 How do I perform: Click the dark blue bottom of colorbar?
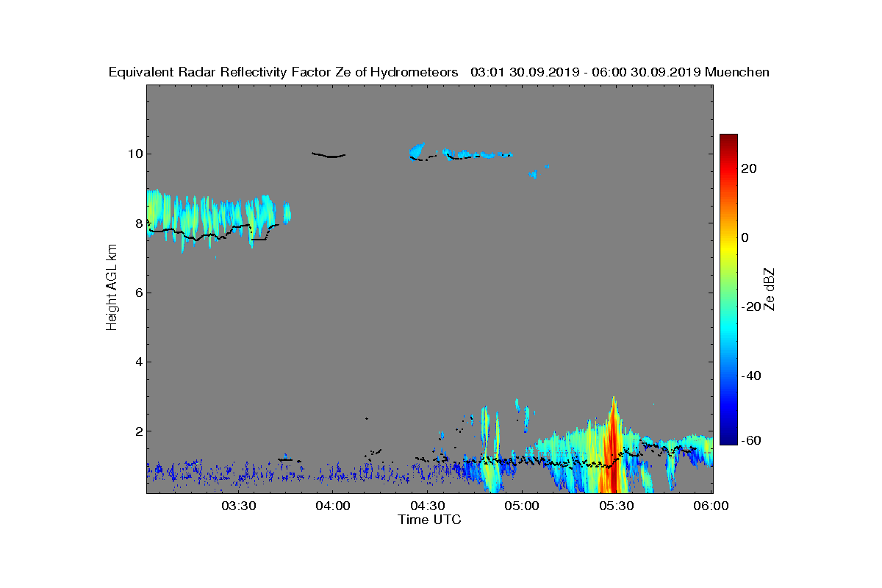click(x=728, y=440)
